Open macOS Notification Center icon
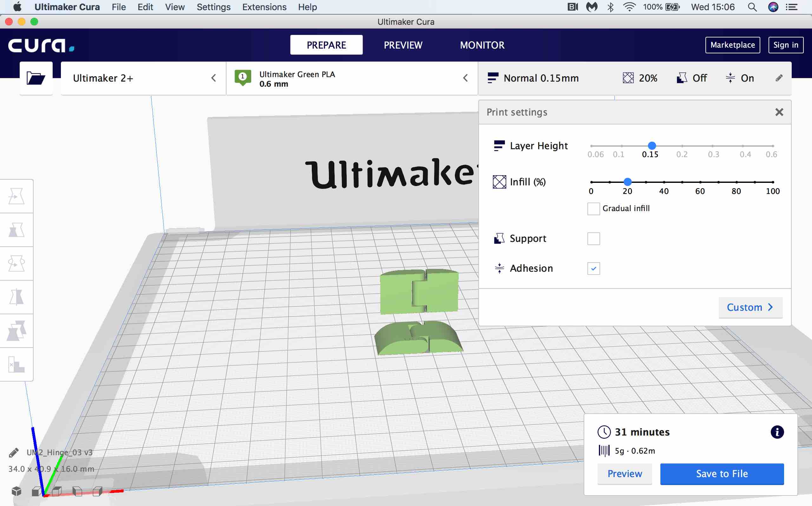Image resolution: width=812 pixels, height=506 pixels. [x=792, y=7]
